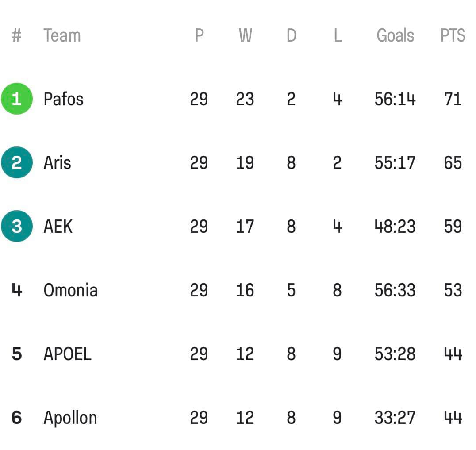This screenshot has width=476, height=450.
Task: Click the P played column header
Action: pos(199,35)
